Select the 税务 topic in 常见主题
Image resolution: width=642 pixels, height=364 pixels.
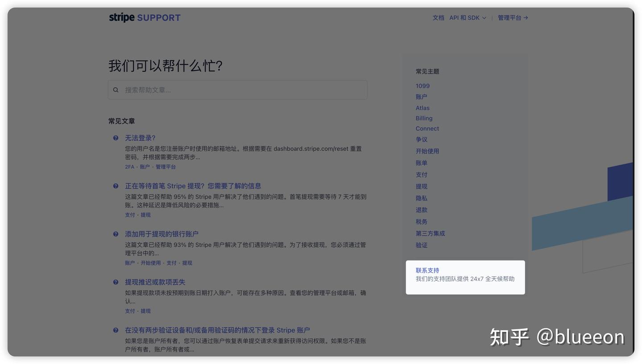(421, 221)
